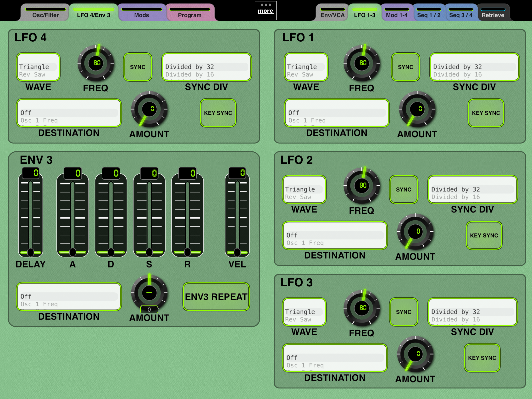Click the LFO 3 FREQ knob
Image resolution: width=532 pixels, height=399 pixels.
pyautogui.click(x=362, y=308)
